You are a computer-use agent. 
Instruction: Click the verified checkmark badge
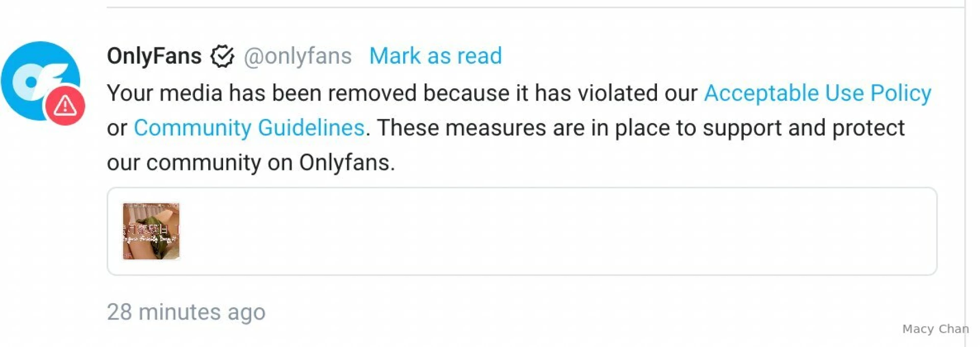(222, 56)
